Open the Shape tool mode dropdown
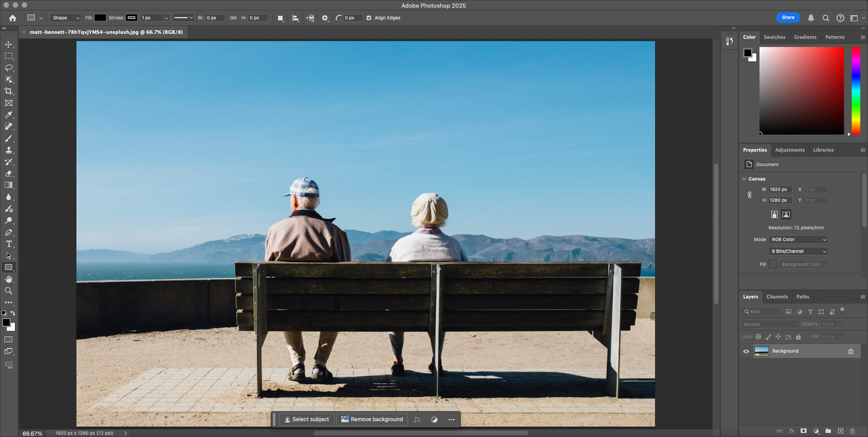868x437 pixels. coord(66,18)
